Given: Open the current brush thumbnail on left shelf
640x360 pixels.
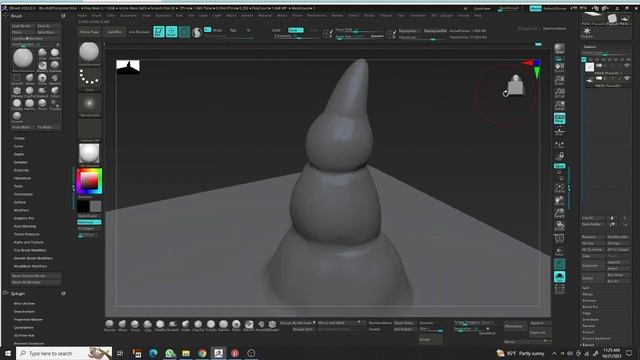Looking at the screenshot, I should pos(89,53).
